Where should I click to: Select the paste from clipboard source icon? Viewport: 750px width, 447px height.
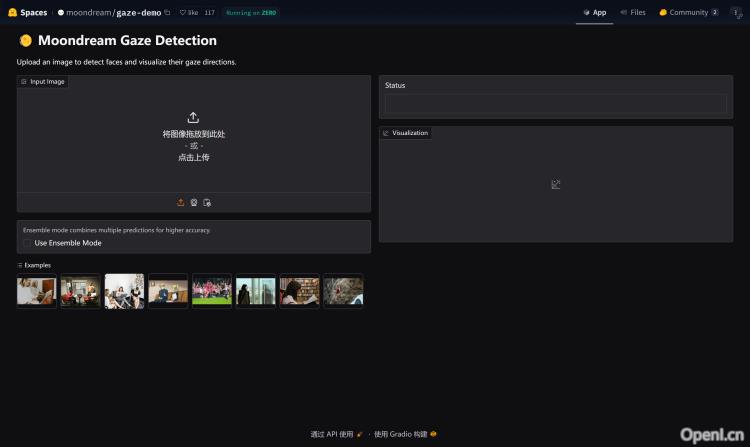click(x=207, y=202)
